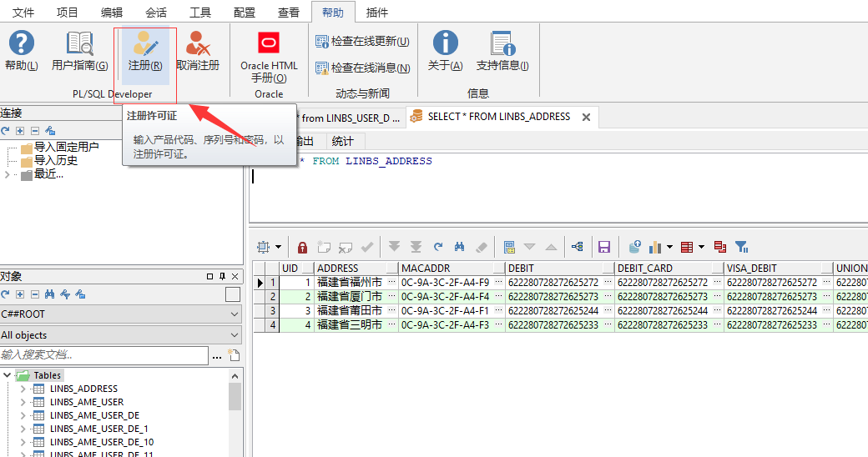Click the 取消注册 unregister icon
This screenshot has height=457, width=868.
(198, 51)
